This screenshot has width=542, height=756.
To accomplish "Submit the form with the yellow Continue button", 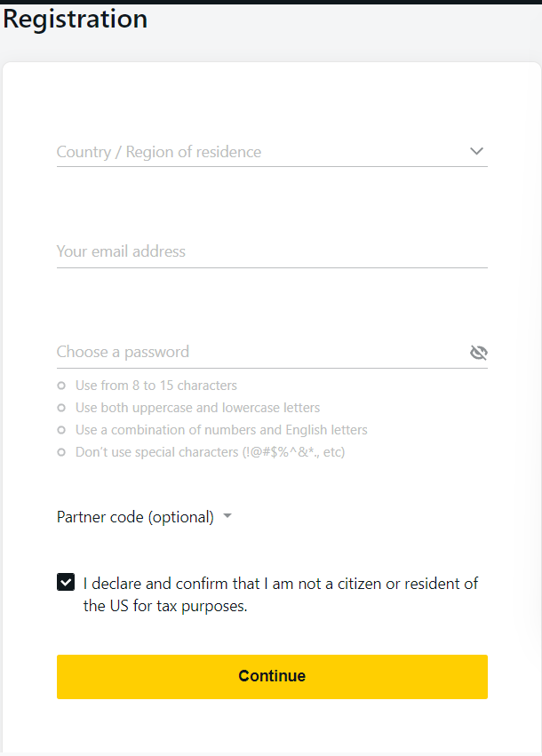I will coord(272,676).
